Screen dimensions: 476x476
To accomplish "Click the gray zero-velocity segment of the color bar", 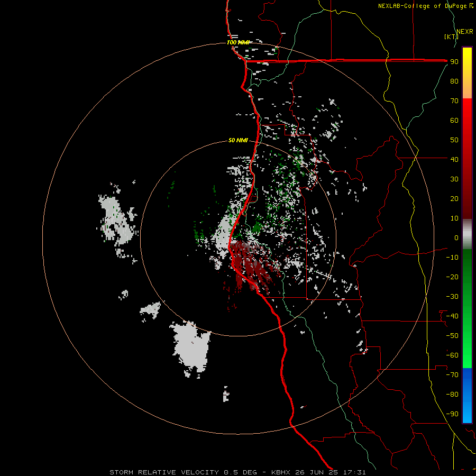I will tap(467, 234).
